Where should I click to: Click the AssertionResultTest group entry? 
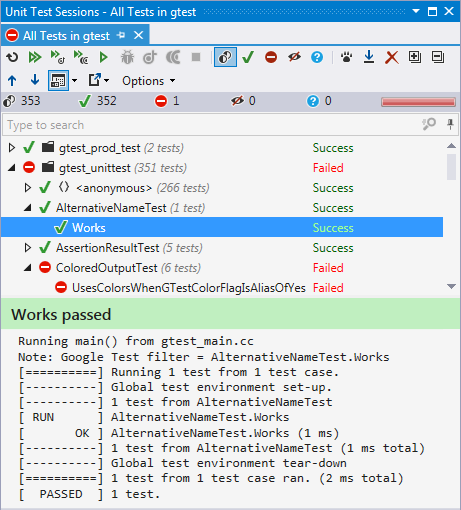click(x=108, y=248)
